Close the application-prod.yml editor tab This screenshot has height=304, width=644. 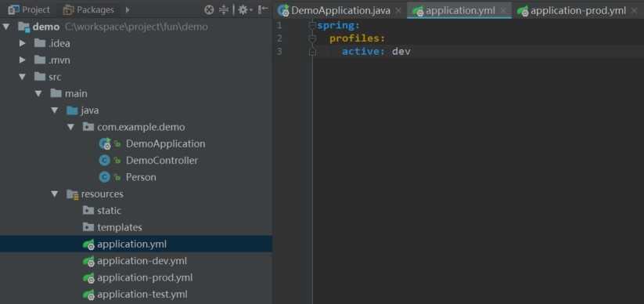click(634, 11)
